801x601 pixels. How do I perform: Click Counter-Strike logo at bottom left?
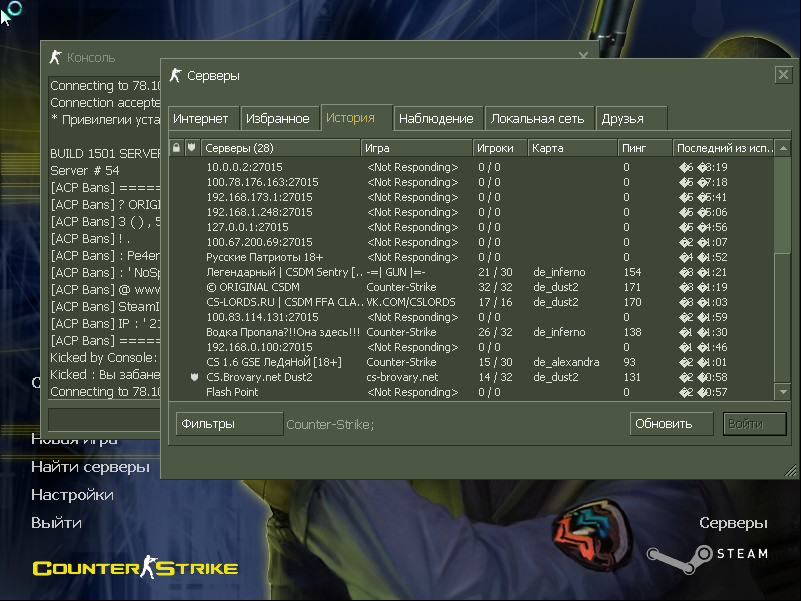[x=135, y=567]
